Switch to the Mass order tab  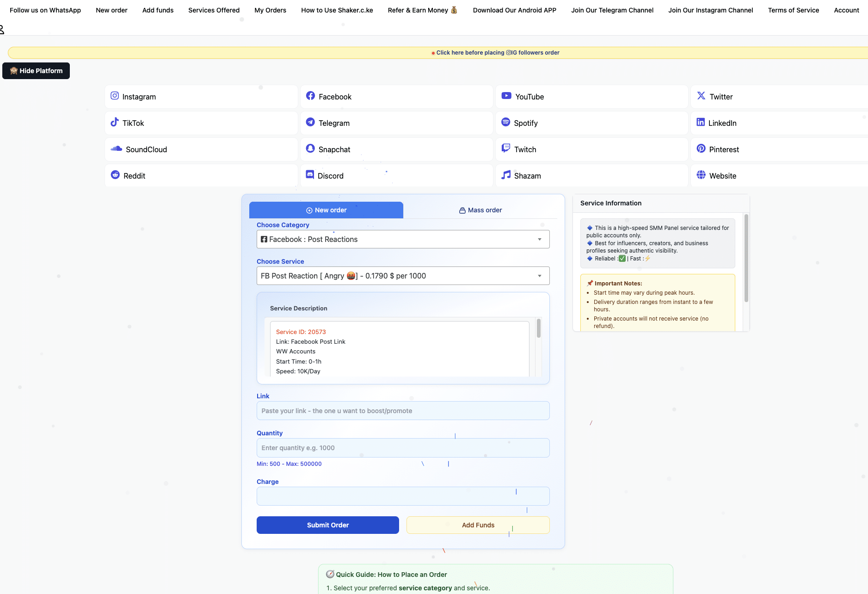(x=480, y=210)
